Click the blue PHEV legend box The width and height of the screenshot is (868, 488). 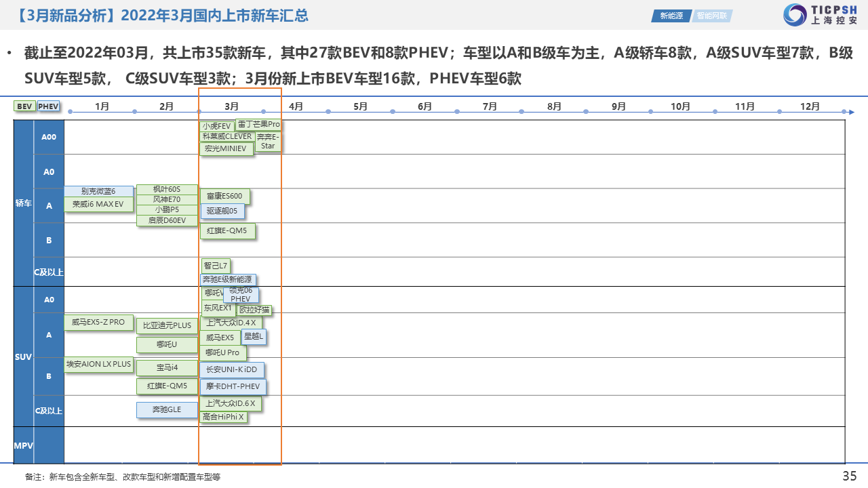click(x=48, y=106)
